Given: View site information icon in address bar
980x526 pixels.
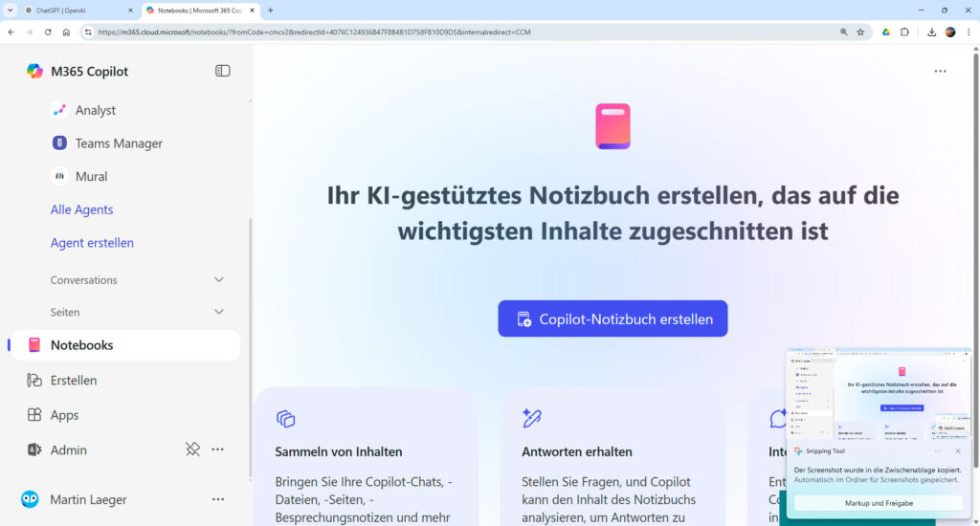Looking at the screenshot, I should tap(88, 32).
